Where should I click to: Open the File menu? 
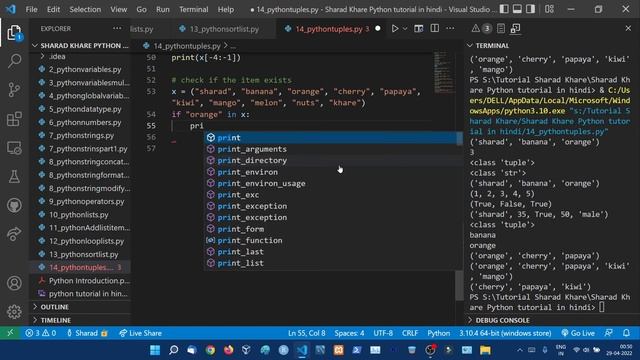pos(31,9)
